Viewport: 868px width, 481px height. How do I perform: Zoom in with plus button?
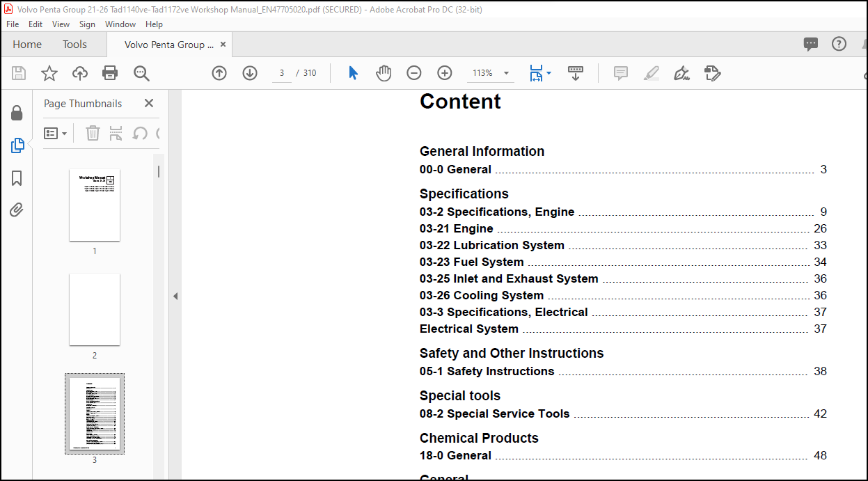pos(445,73)
